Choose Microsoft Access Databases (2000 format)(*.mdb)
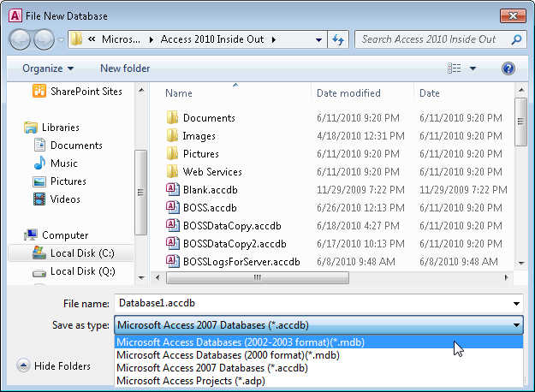 click(x=318, y=355)
